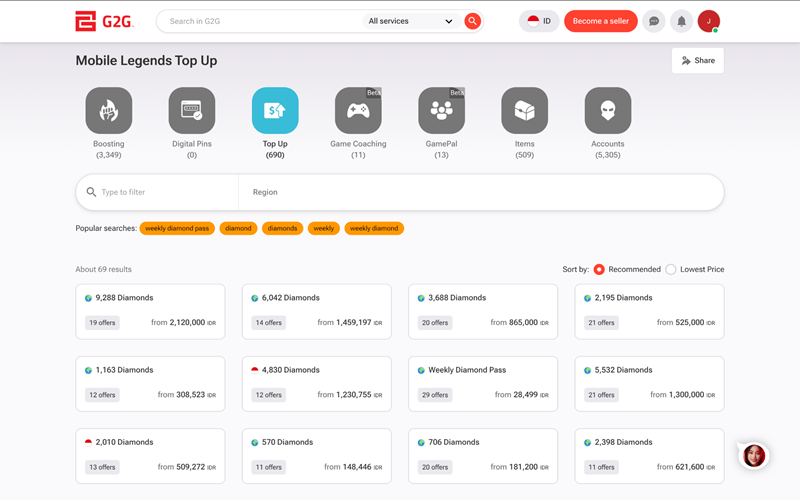Image resolution: width=800 pixels, height=500 pixels.
Task: Click the 13 offers badge
Action: [x=102, y=467]
